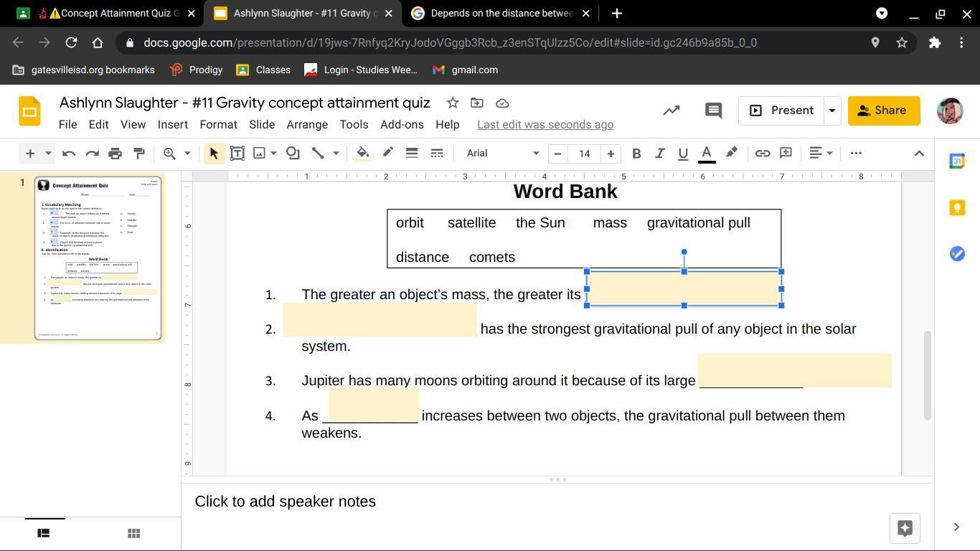Click the Text box tool

[237, 153]
